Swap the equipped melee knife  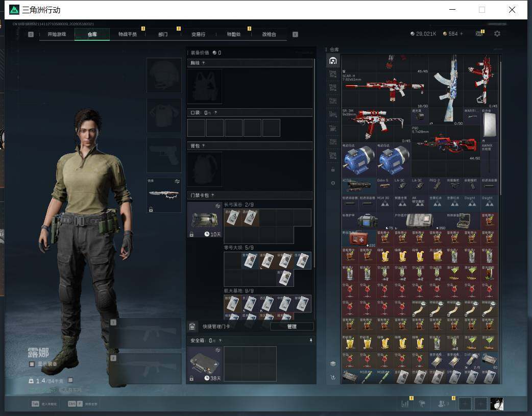[177, 182]
